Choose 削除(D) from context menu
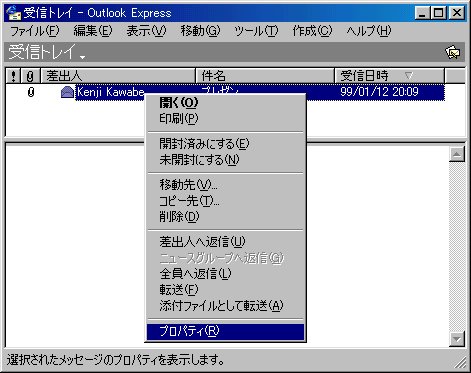 point(226,217)
